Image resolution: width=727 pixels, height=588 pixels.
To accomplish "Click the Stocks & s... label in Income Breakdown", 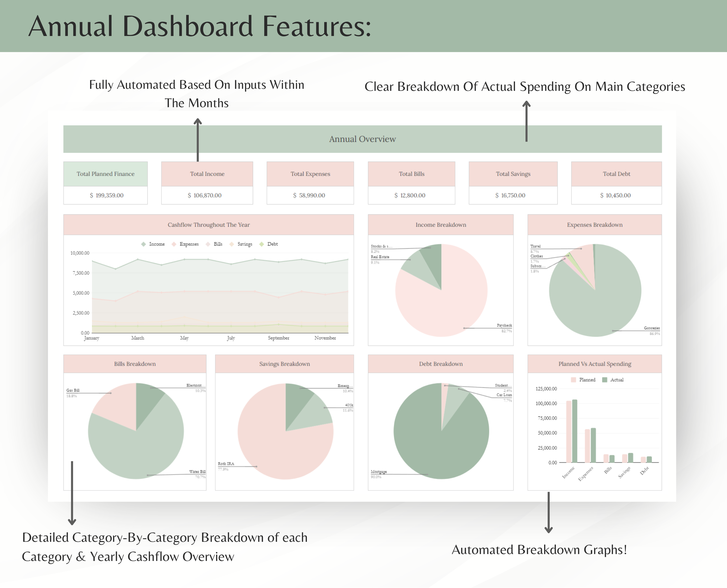I will [381, 246].
